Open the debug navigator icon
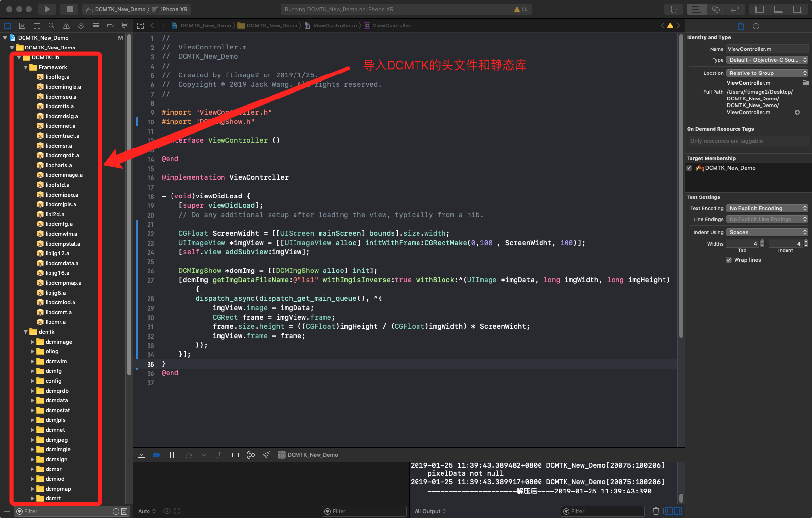This screenshot has height=518, width=812. click(x=96, y=25)
